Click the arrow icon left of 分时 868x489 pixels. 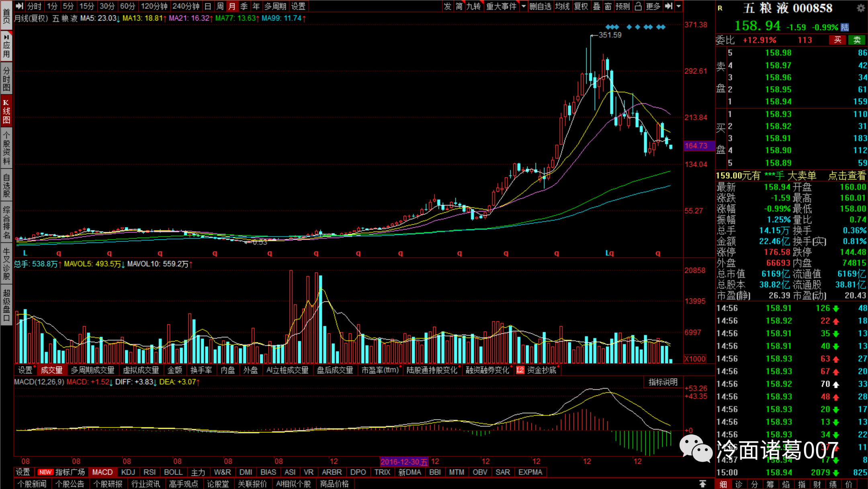pos(19,6)
